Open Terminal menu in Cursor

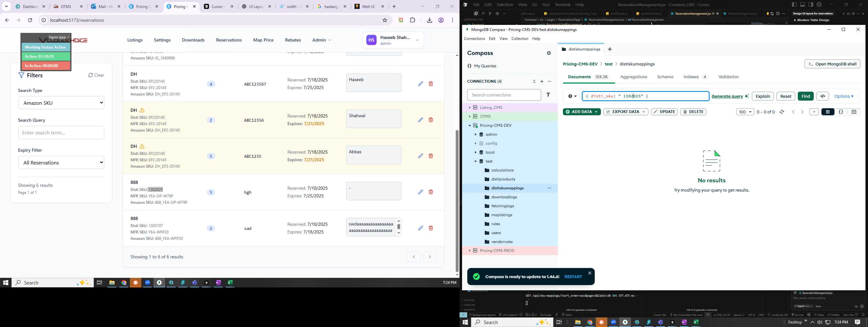pyautogui.click(x=562, y=5)
